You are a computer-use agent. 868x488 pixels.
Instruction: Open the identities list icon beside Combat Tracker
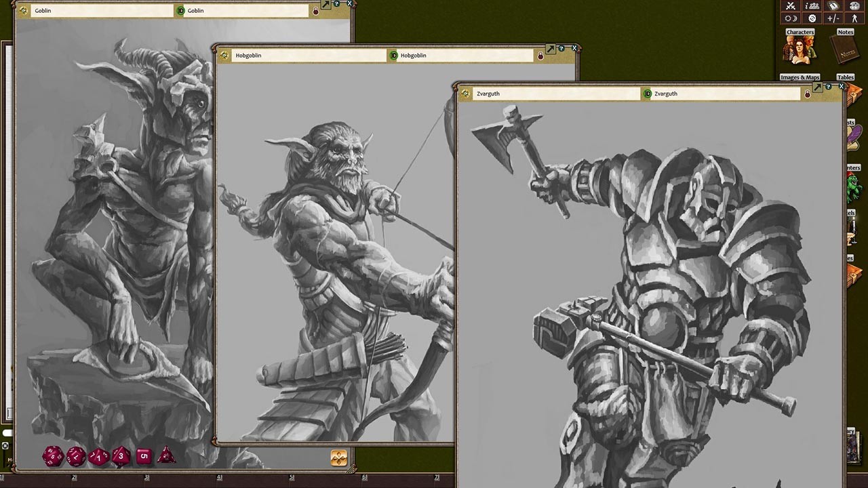[812, 5]
